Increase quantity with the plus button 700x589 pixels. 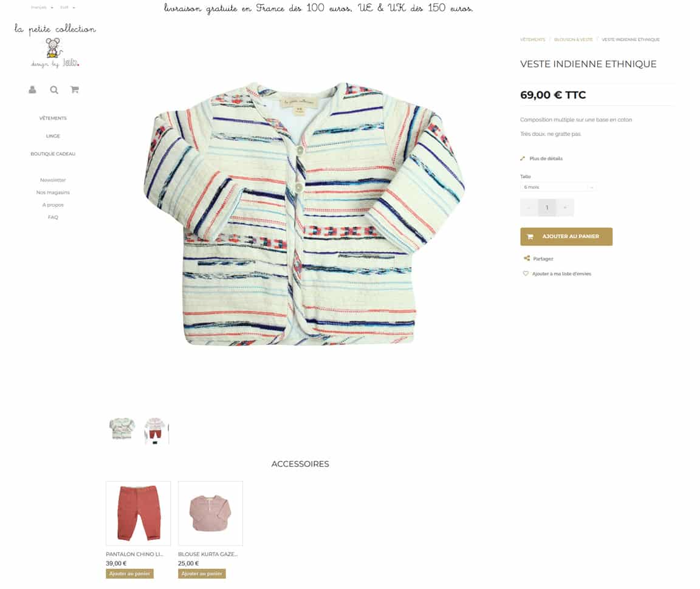(x=565, y=208)
